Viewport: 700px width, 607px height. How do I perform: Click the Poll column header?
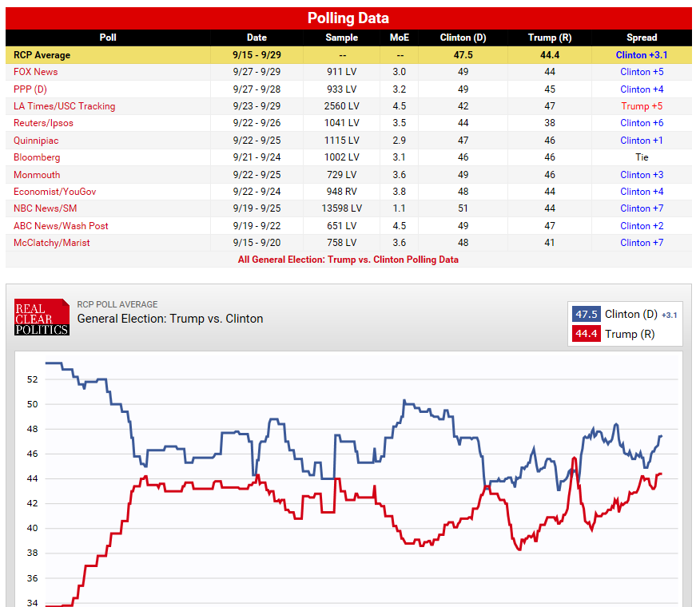coord(108,38)
